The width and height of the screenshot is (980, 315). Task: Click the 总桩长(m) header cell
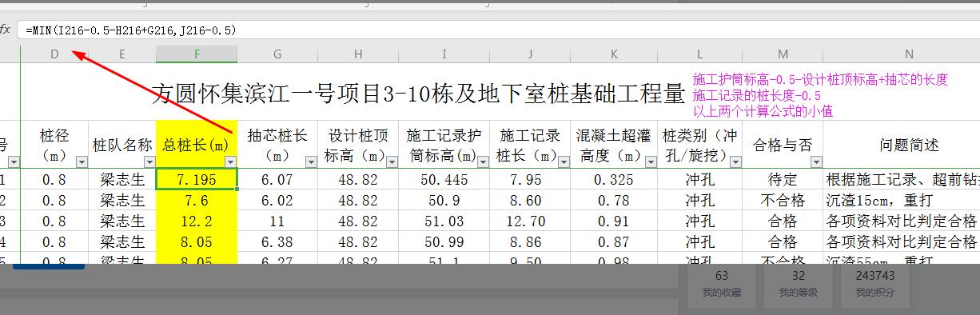pos(197,145)
